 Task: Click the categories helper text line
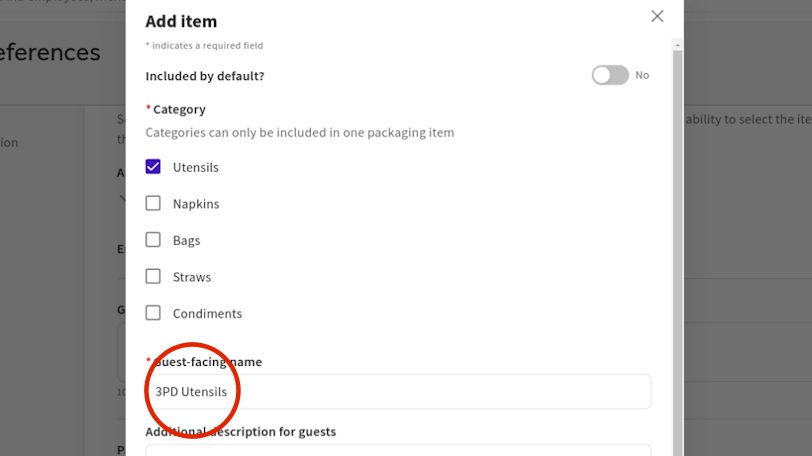(x=300, y=132)
